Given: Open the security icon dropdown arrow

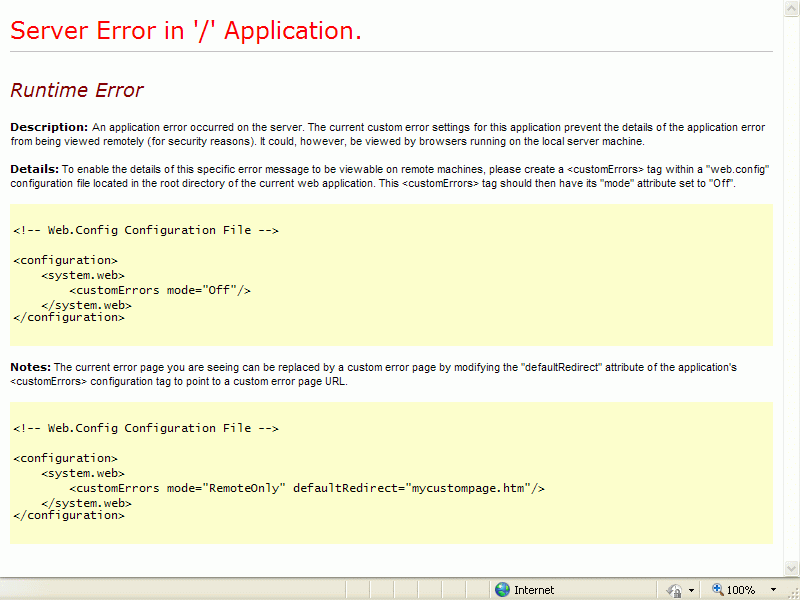Looking at the screenshot, I should 691,590.
